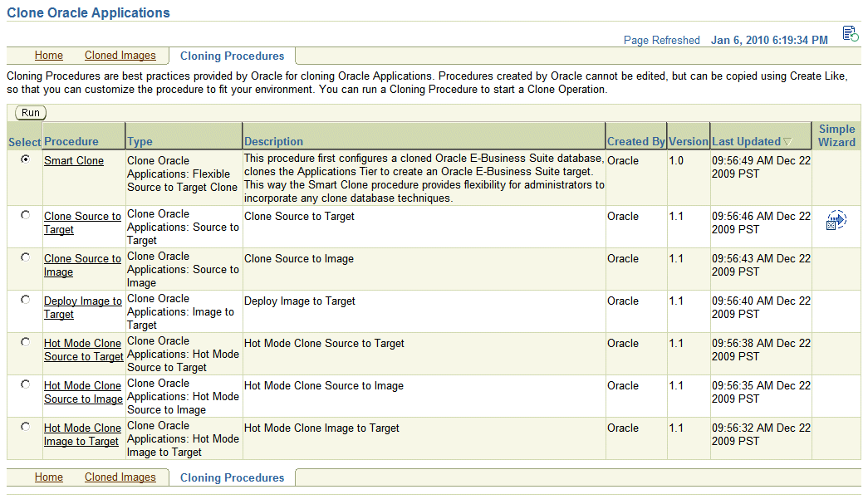Select Hot Mode Clone Image to Target radio
Image resolution: width=868 pixels, height=504 pixels.
click(25, 427)
